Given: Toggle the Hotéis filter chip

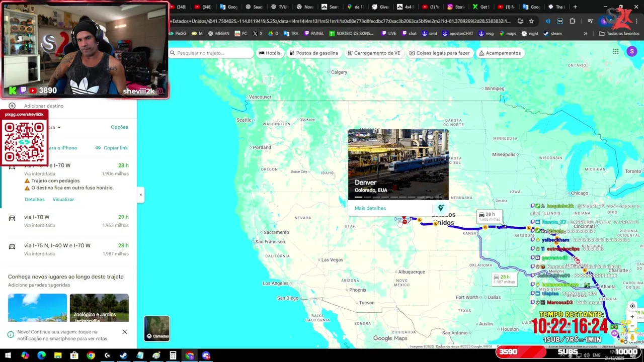Looking at the screenshot, I should tap(269, 53).
